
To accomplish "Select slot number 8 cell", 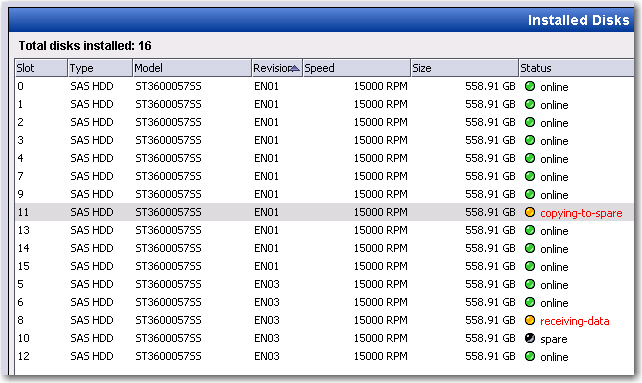I will coord(20,320).
